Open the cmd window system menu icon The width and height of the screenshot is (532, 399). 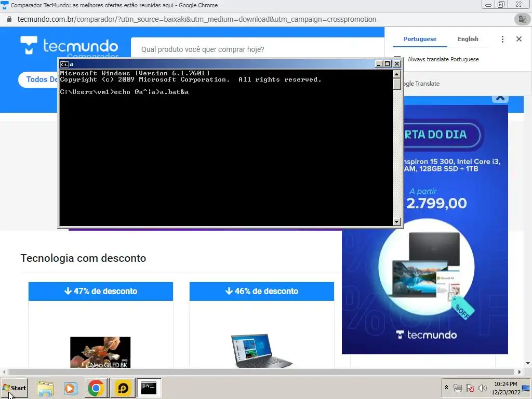tap(64, 64)
